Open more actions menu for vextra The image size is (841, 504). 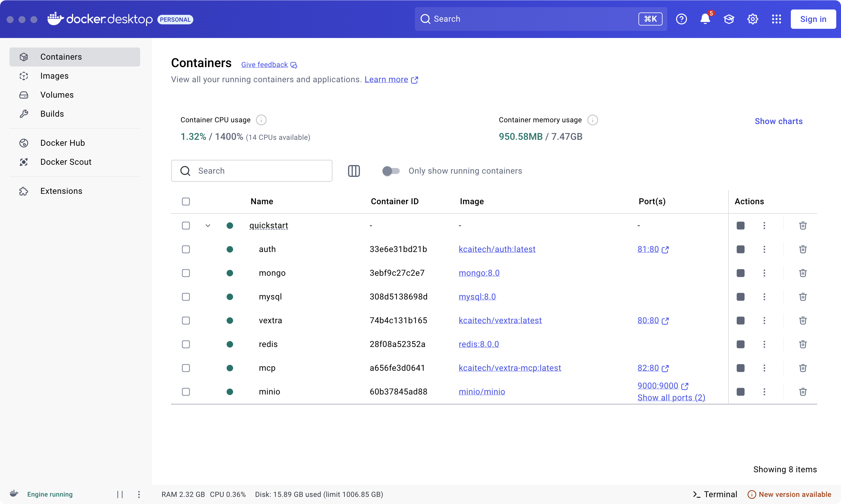764,321
